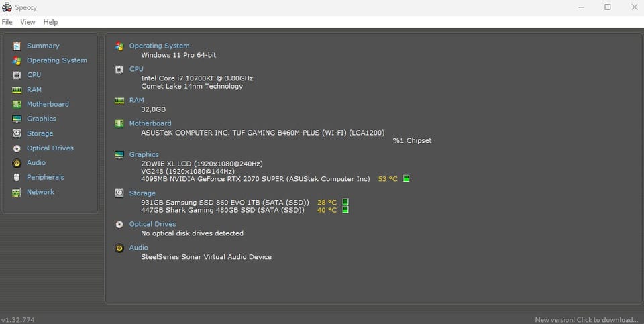Open the CPU section in sidebar
This screenshot has width=644, height=324.
coord(34,74)
